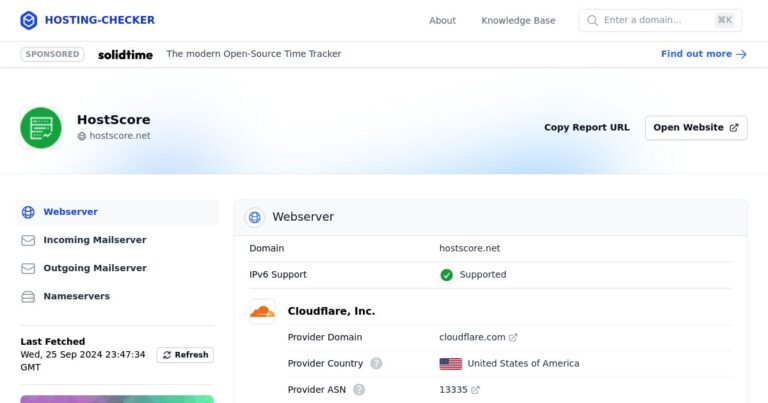
Task: Click the Cloudflare orange cloud logo
Action: 262,311
